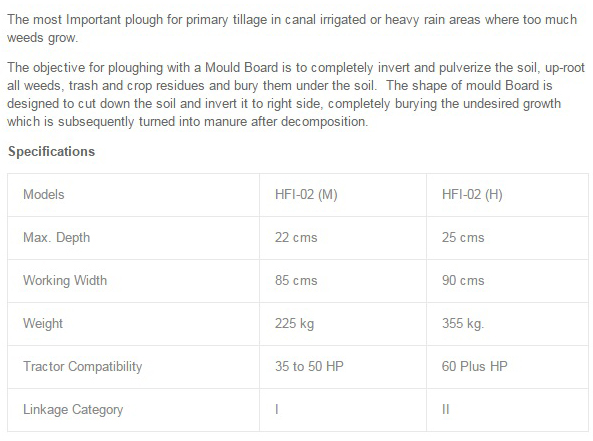Click the 22 cms depth value
This screenshot has height=441, width=593.
point(296,238)
